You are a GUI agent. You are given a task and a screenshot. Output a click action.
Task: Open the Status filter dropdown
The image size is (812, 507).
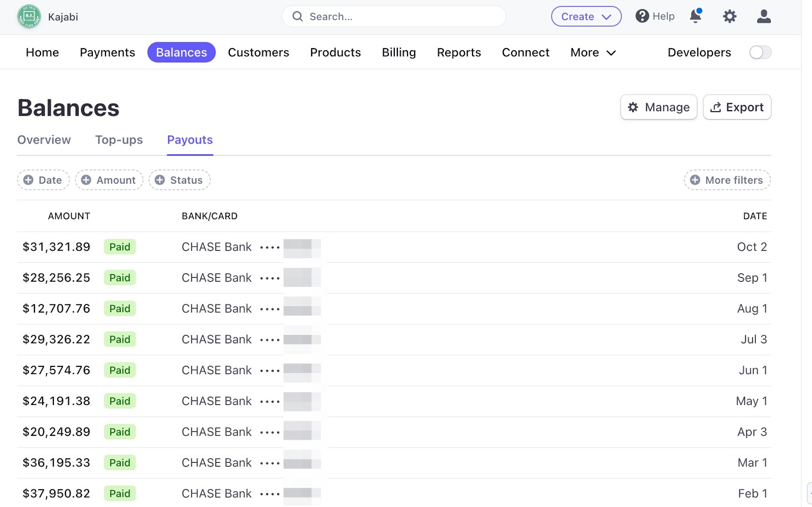tap(180, 180)
